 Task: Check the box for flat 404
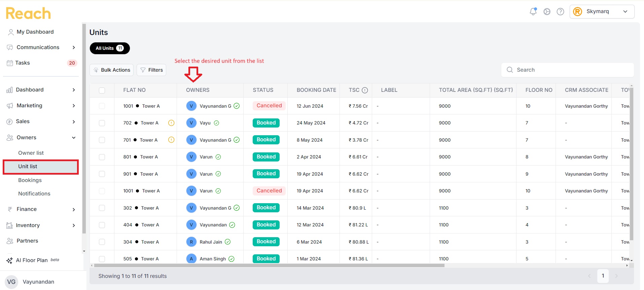pyautogui.click(x=102, y=225)
